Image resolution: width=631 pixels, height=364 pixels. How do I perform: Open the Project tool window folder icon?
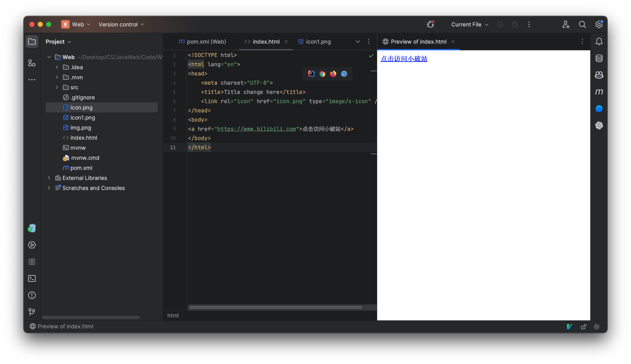[x=32, y=42]
